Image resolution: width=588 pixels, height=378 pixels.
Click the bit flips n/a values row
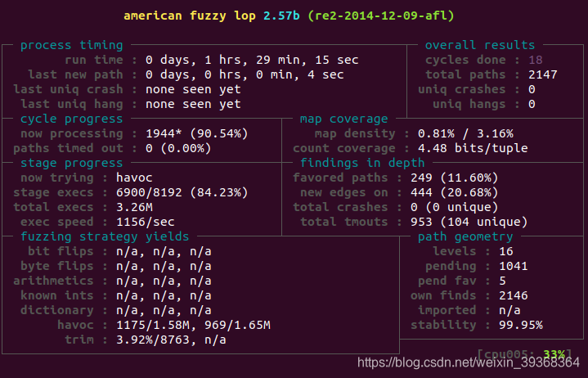(x=164, y=252)
